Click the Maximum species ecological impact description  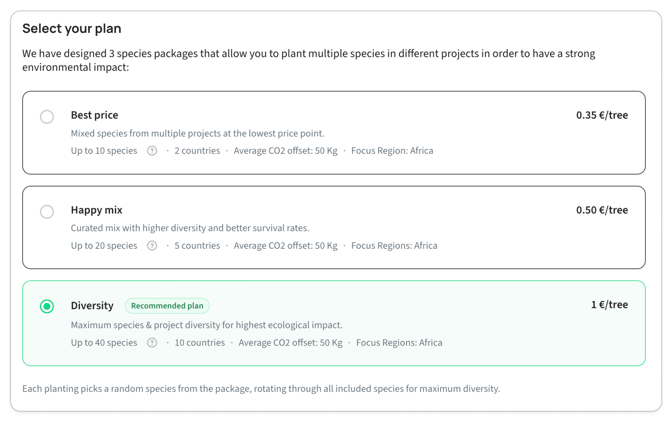(x=206, y=325)
